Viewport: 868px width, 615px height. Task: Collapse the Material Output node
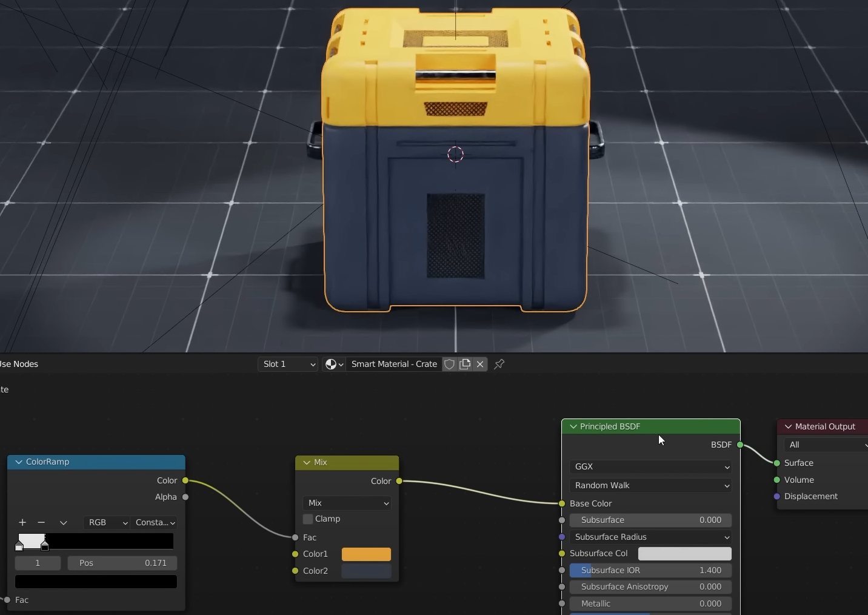click(788, 427)
